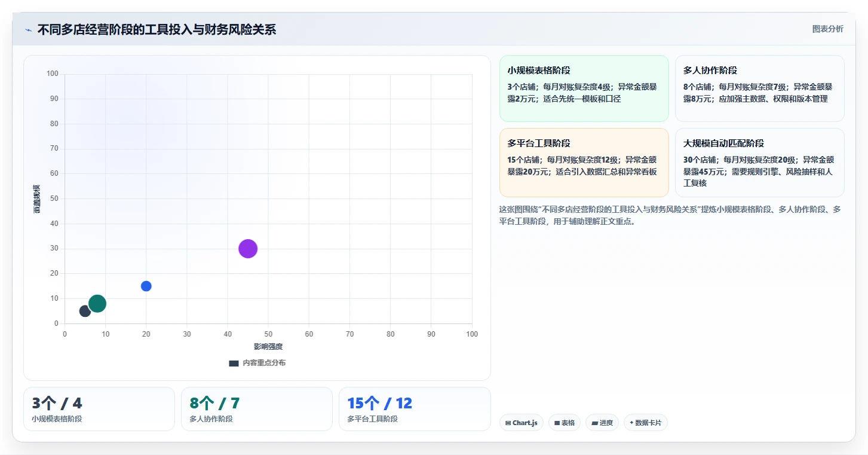Click the 3个店铺 description text
Screen dimensions: 868x455
pos(582,93)
